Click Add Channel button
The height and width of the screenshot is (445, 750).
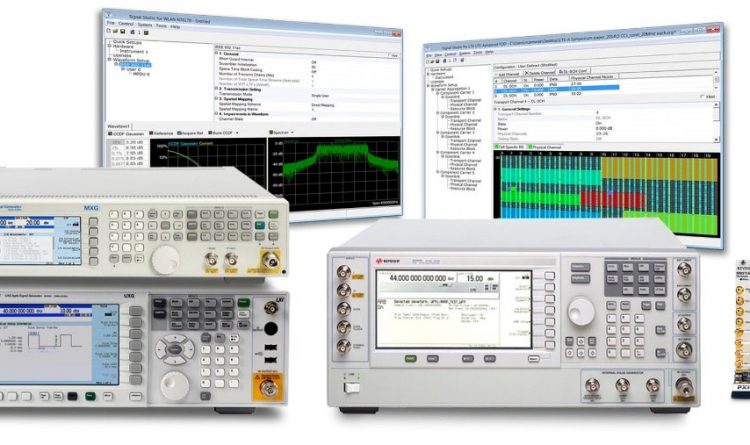click(x=508, y=74)
